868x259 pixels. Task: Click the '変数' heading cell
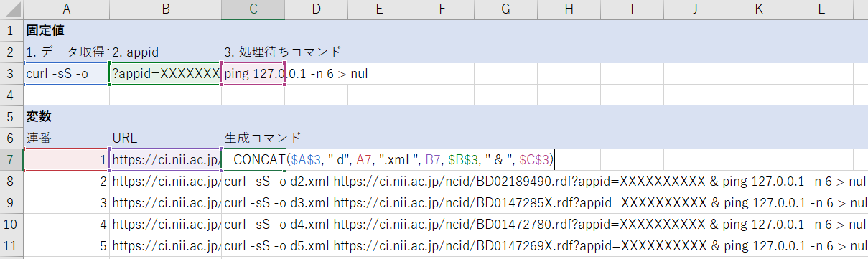[67, 117]
